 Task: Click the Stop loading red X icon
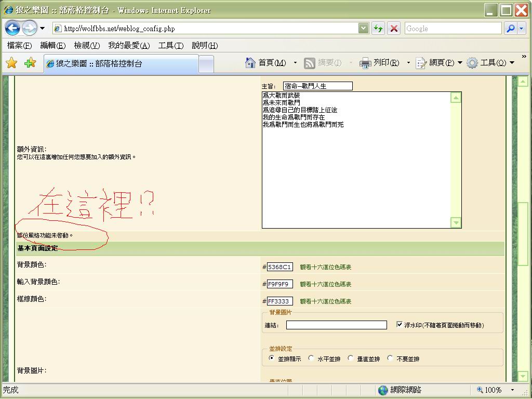point(394,29)
